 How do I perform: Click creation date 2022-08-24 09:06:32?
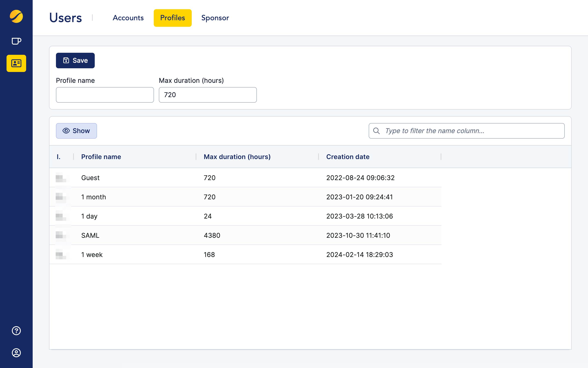360,178
